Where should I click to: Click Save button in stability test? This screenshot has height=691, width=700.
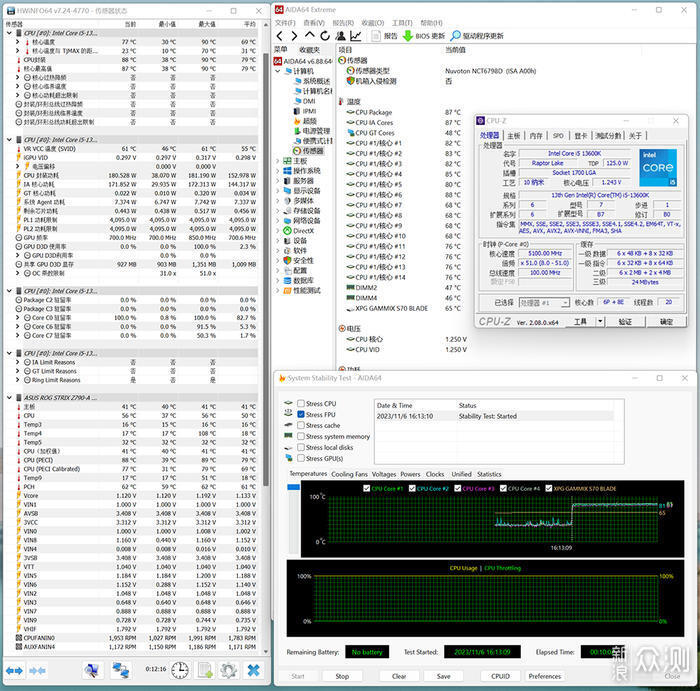[443, 676]
